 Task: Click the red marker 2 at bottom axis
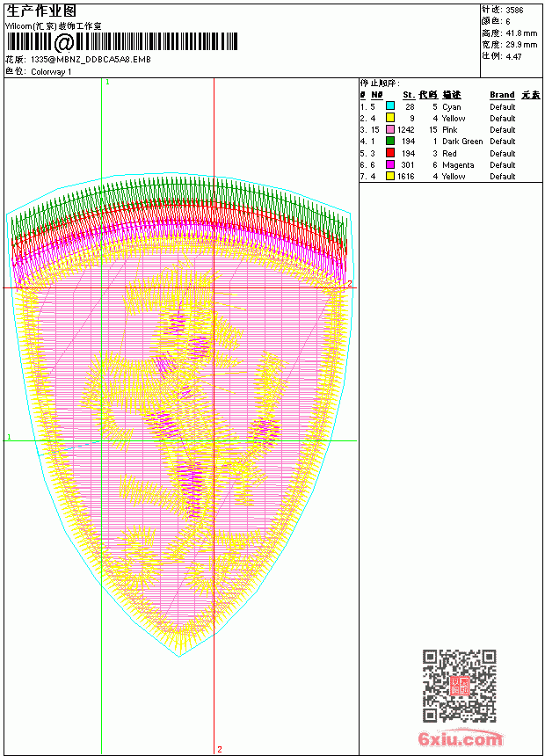(x=220, y=749)
